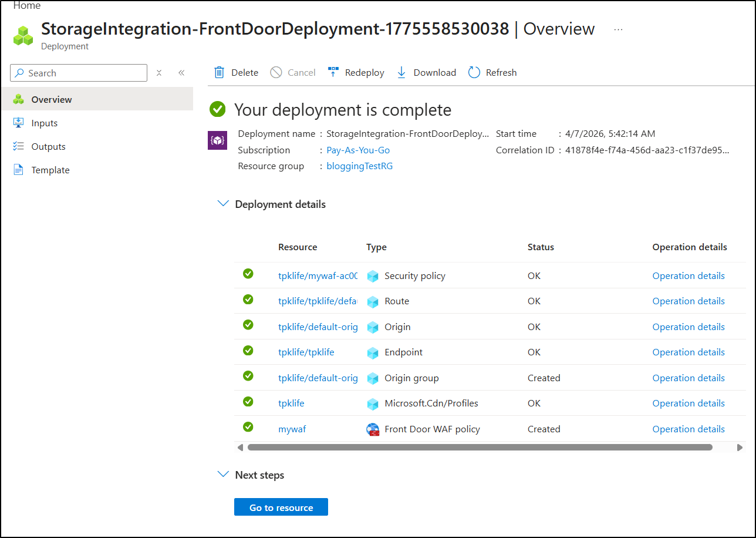756x538 pixels.
Task: Click the Redeploy toolbar icon
Action: 333,73
